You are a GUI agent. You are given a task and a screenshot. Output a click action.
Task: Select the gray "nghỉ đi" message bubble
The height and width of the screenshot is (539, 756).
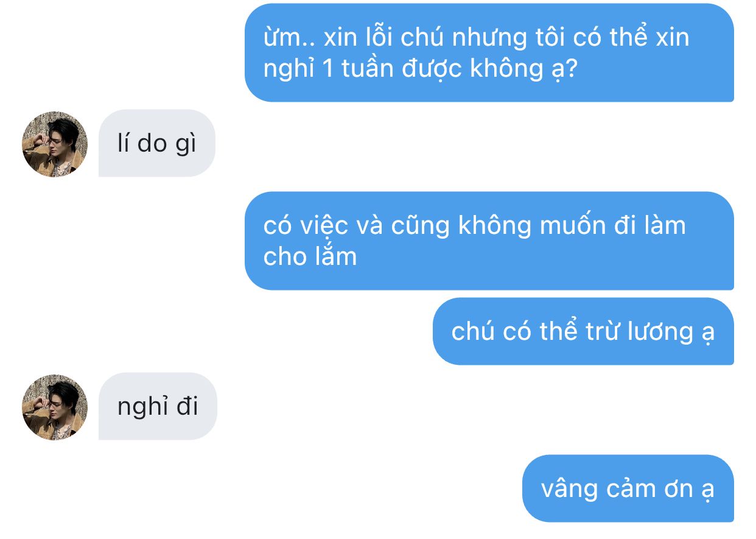[158, 406]
